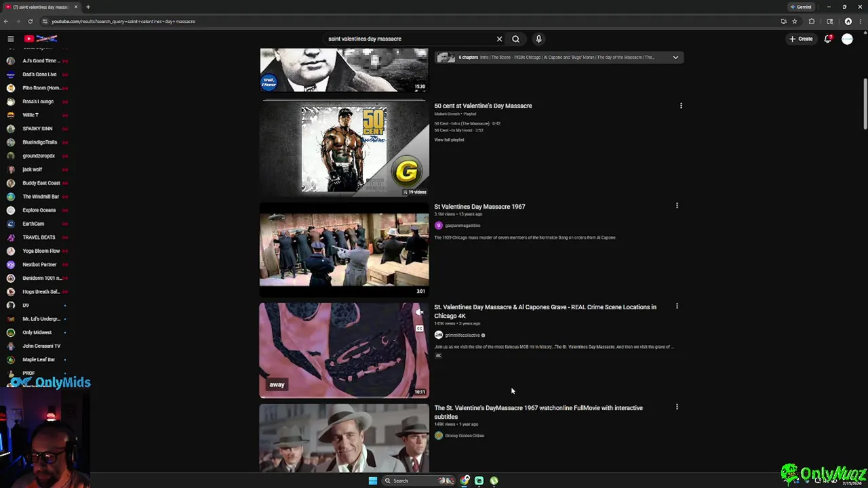Open Chrome's three-dot menu
The height and width of the screenshot is (488, 868).
coord(860,21)
